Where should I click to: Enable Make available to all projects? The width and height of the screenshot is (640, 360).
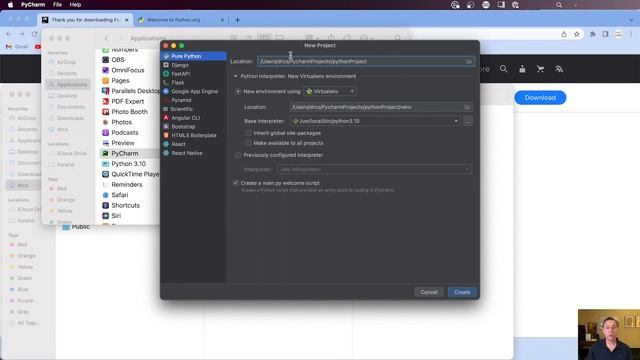pyautogui.click(x=248, y=143)
